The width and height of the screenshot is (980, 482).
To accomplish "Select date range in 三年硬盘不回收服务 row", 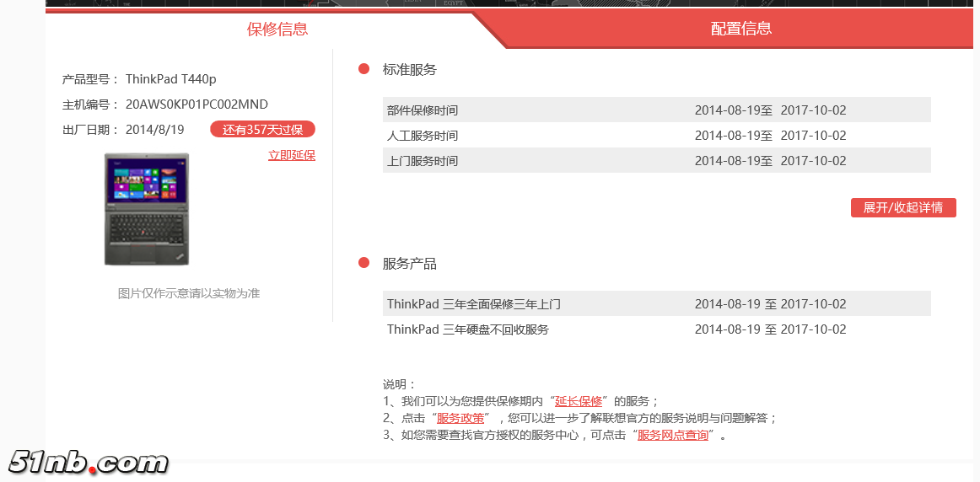I will (x=771, y=329).
